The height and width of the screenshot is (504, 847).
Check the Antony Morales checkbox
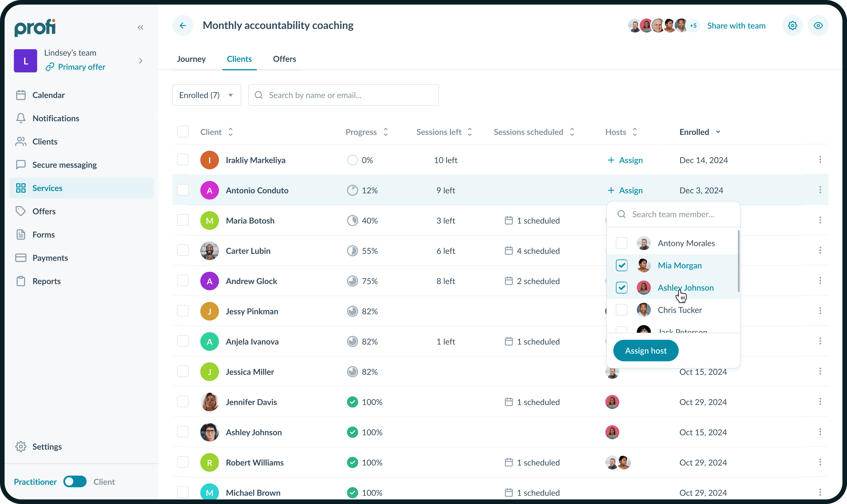[621, 243]
